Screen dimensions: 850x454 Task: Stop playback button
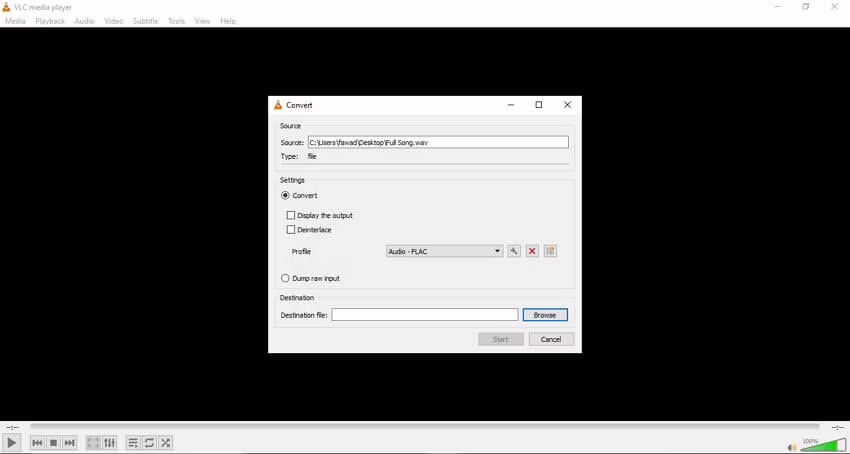53,443
